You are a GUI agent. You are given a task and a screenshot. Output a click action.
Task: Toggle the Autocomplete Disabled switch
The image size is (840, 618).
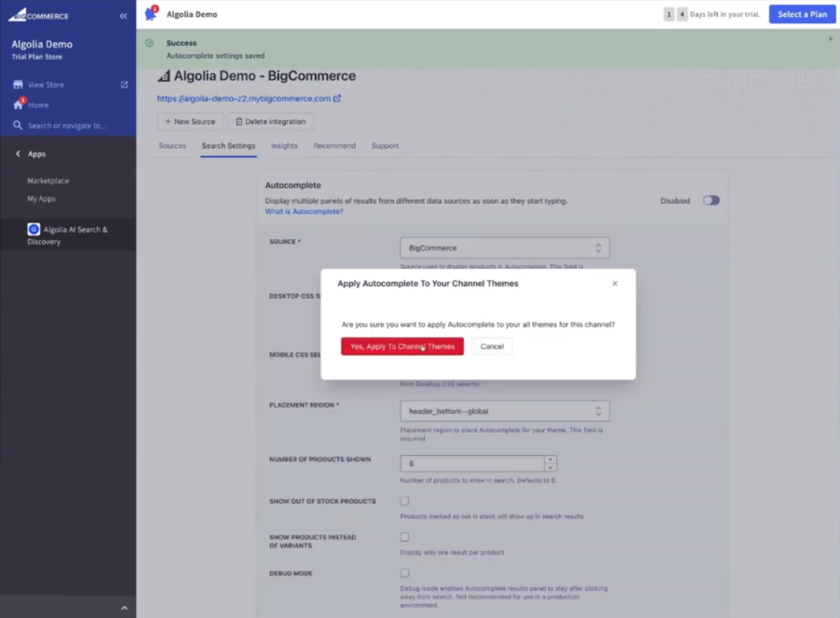(711, 200)
